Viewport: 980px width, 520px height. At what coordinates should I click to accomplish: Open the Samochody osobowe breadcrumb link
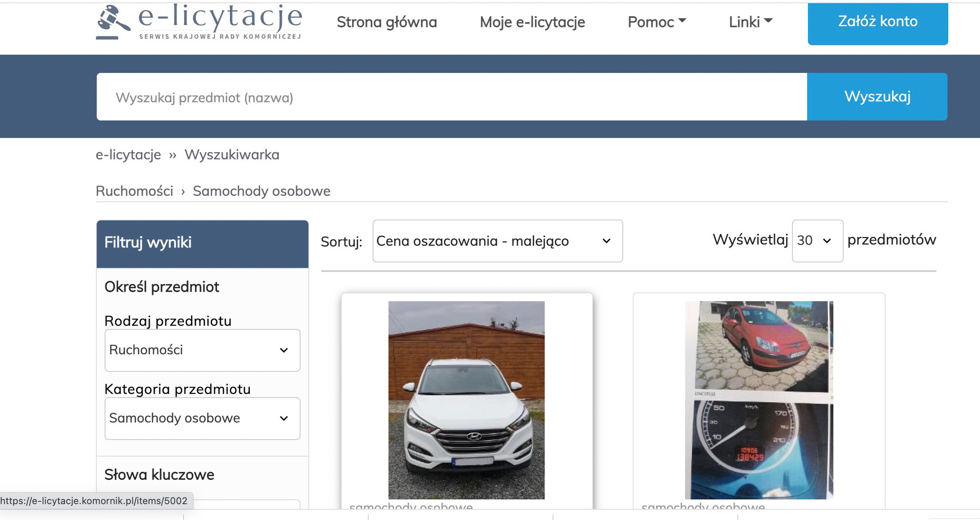pos(262,191)
